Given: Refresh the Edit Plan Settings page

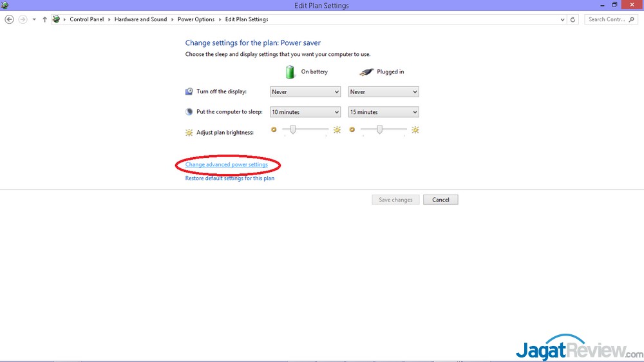Looking at the screenshot, I should pos(573,19).
